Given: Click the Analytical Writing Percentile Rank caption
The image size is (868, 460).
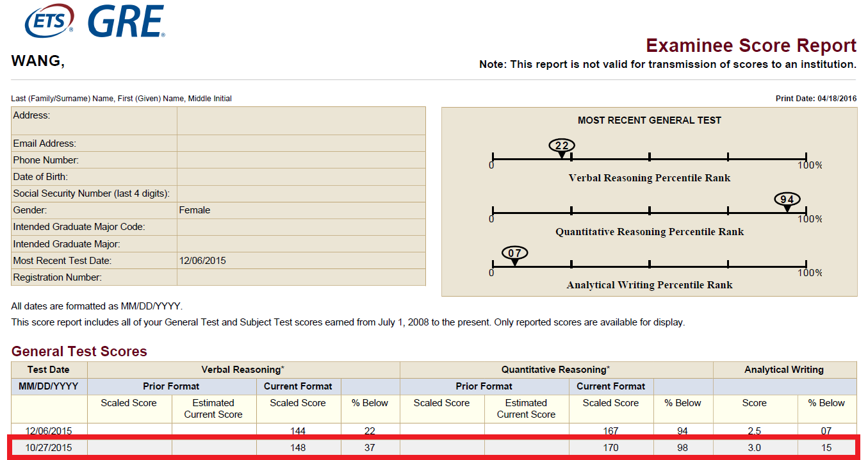Looking at the screenshot, I should click(650, 285).
